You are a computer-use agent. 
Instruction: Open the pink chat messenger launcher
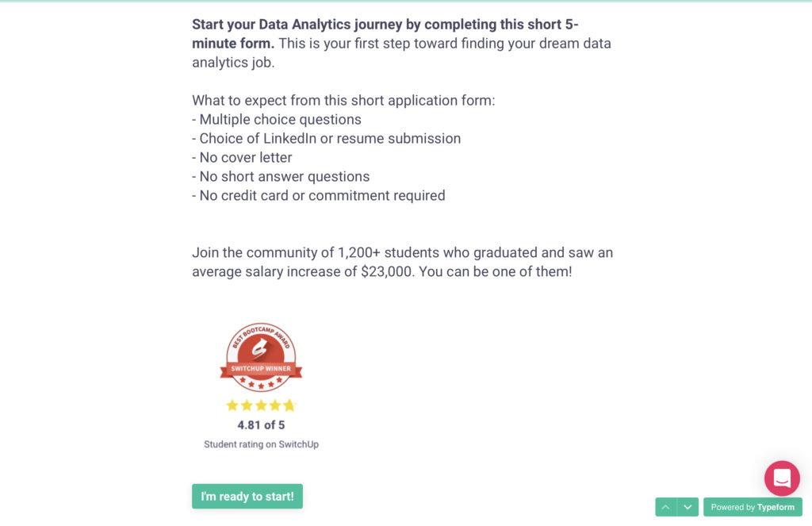click(x=782, y=478)
